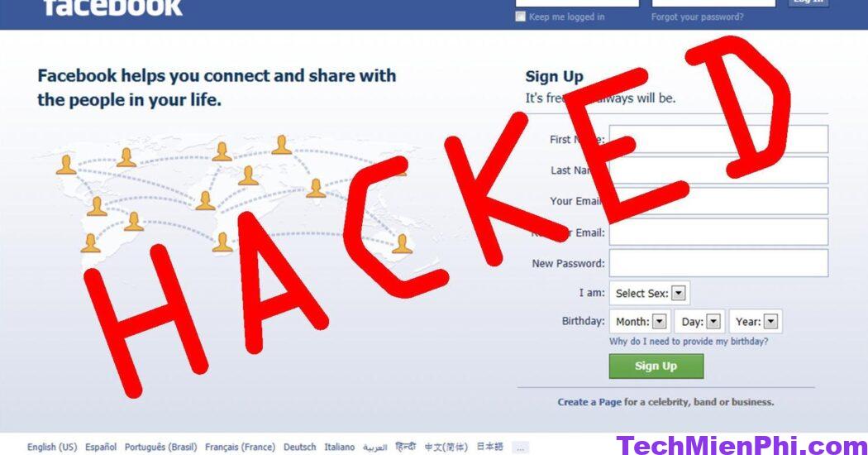Choose Deutsch in the language footer
This screenshot has width=868, height=455.
299,447
